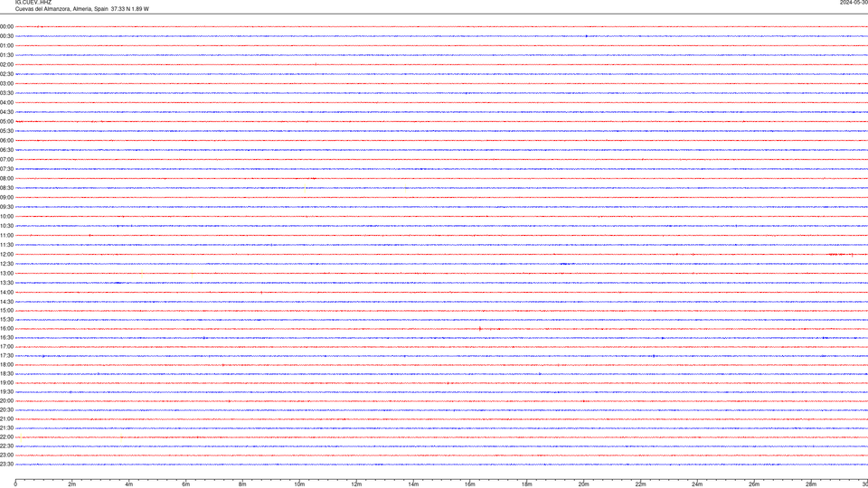Select the 11:00 row label

pyautogui.click(x=6, y=236)
